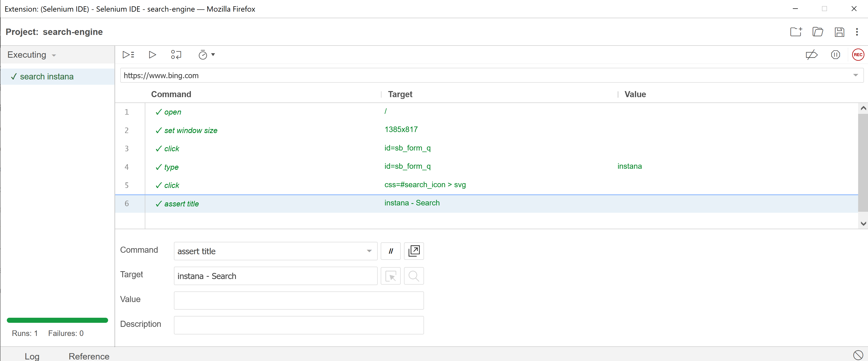
Task: Expand the Executing view dropdown
Action: [x=54, y=55]
